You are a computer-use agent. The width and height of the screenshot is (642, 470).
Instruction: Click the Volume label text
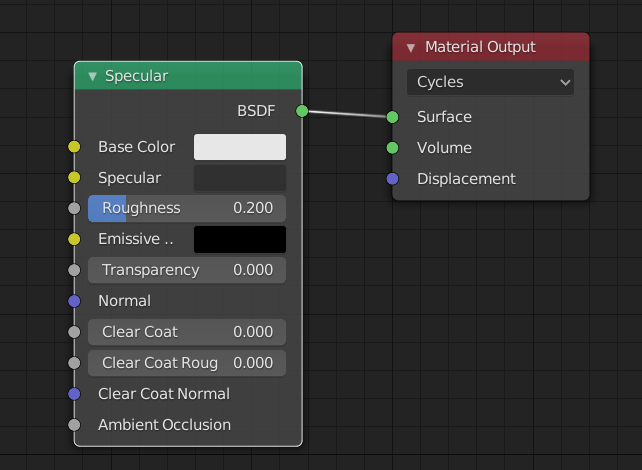pos(444,148)
